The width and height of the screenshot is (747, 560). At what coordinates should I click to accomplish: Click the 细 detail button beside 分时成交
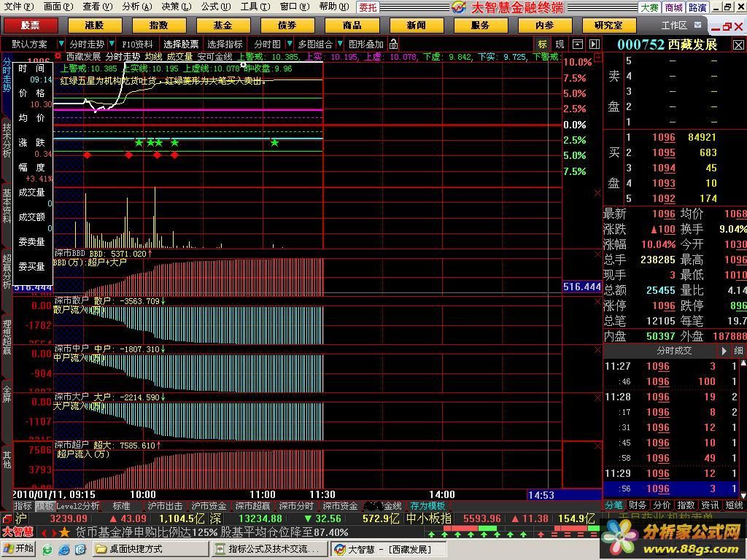coord(738,351)
